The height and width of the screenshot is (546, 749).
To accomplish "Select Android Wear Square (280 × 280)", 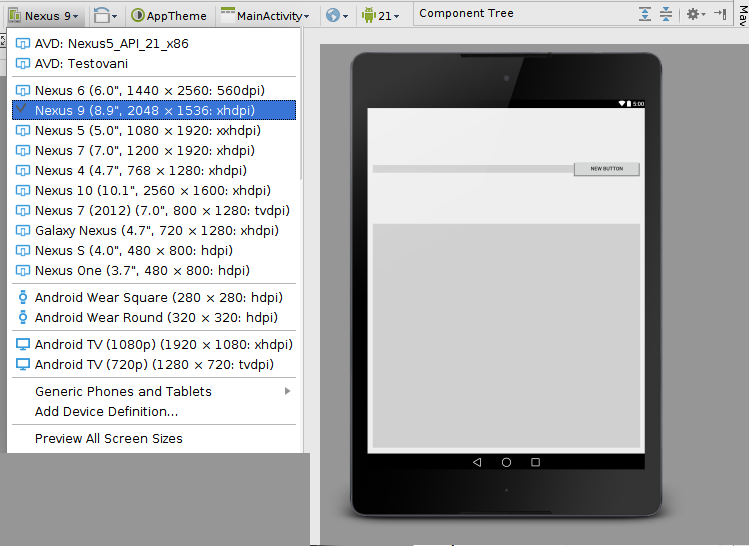I will point(154,298).
